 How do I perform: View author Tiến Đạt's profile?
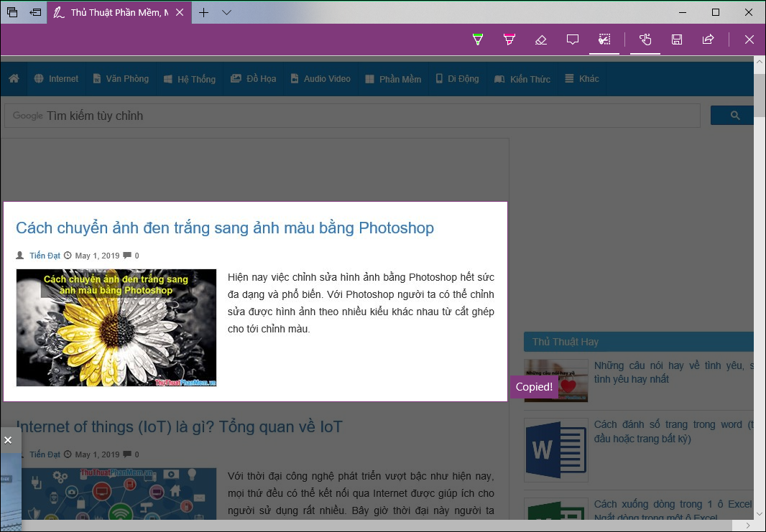43,255
